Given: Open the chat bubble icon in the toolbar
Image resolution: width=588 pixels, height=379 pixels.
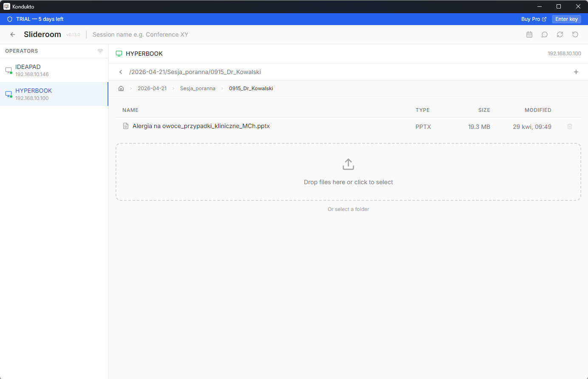Looking at the screenshot, I should pos(545,34).
